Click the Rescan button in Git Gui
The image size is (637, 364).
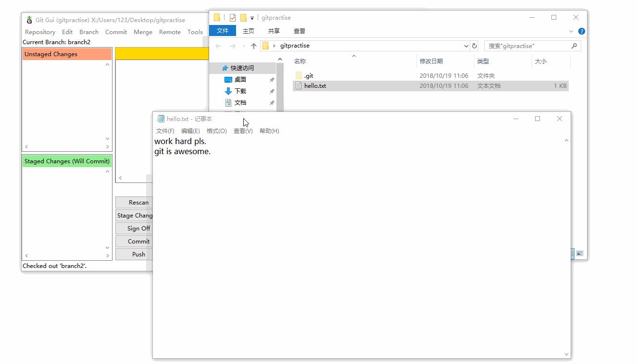click(134, 203)
